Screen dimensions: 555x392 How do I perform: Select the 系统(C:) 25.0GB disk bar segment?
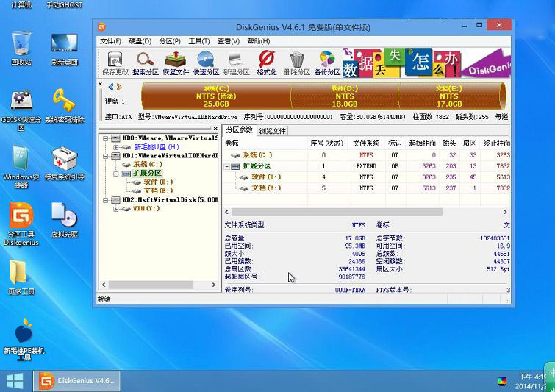(216, 96)
